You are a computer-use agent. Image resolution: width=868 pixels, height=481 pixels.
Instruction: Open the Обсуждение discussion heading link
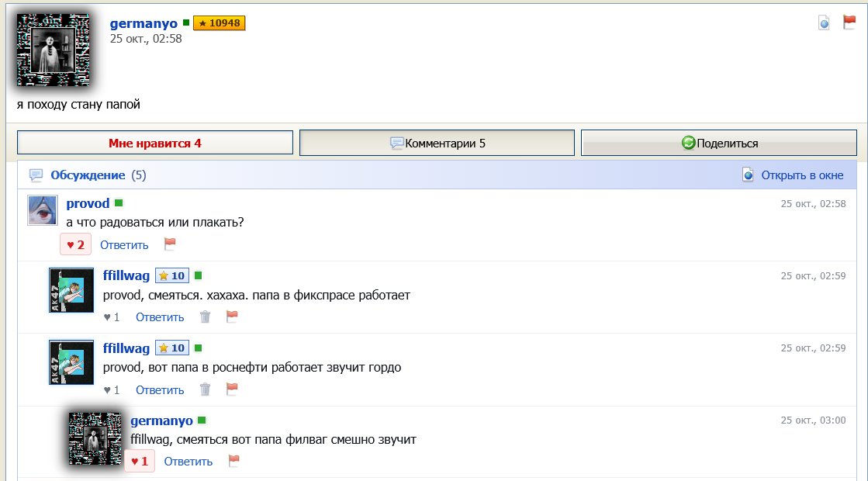click(x=88, y=175)
